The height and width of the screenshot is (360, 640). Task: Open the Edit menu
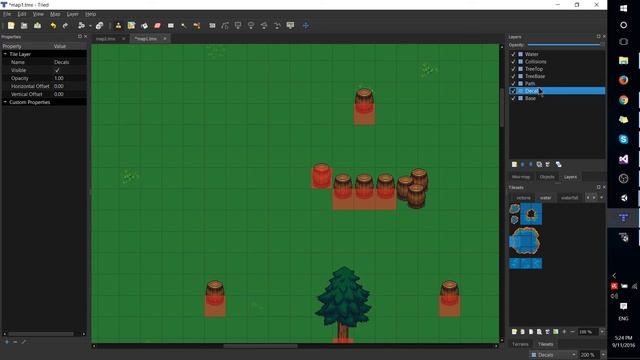pos(22,14)
